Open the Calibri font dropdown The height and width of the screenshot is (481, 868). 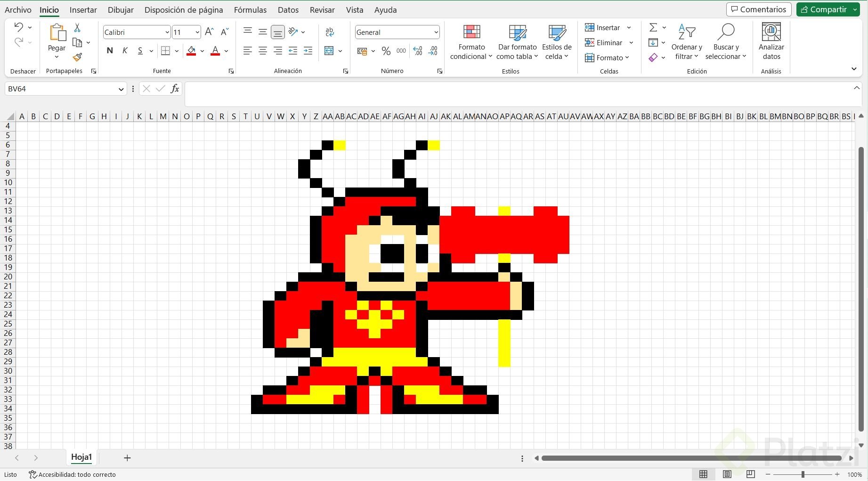tap(167, 32)
